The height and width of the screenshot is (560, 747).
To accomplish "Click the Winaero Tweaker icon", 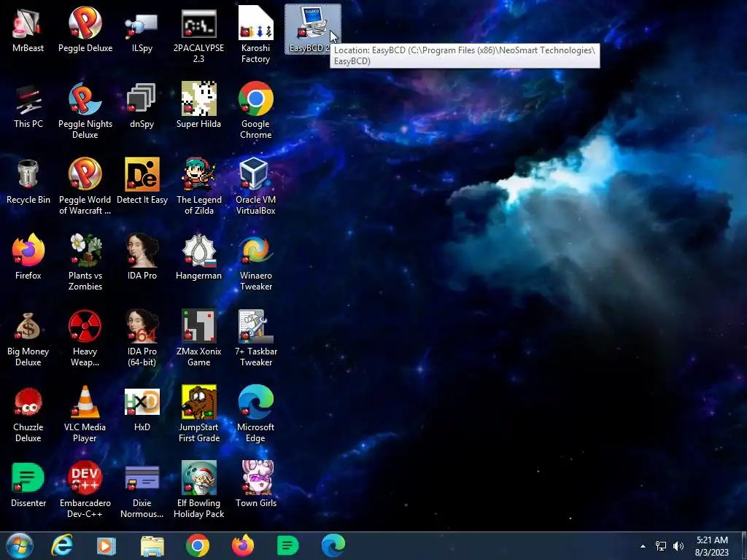I will tap(256, 262).
